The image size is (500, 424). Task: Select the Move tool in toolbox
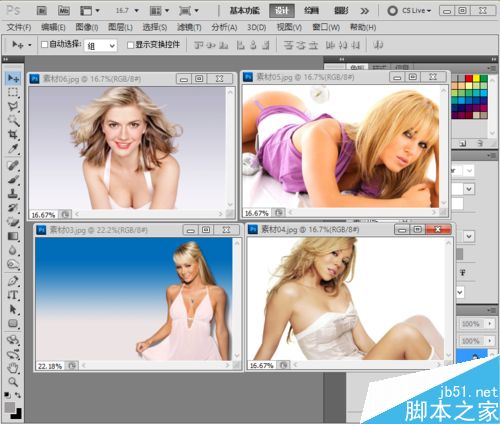[x=13, y=79]
